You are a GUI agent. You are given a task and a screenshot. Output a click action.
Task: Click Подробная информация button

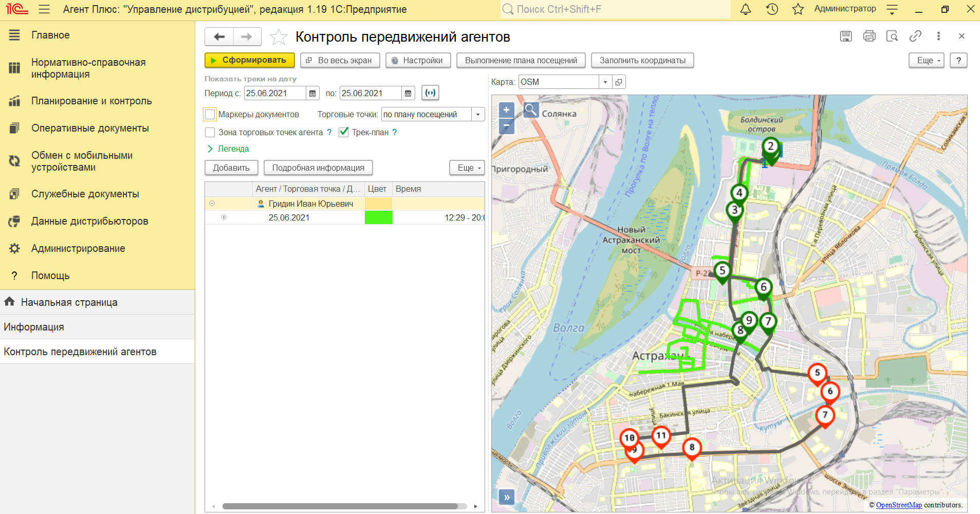(318, 168)
